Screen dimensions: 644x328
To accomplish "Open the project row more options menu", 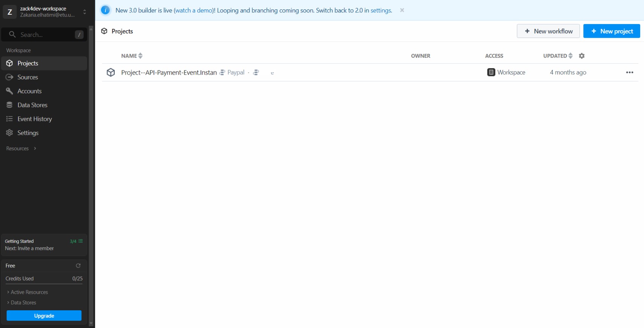I will (630, 72).
